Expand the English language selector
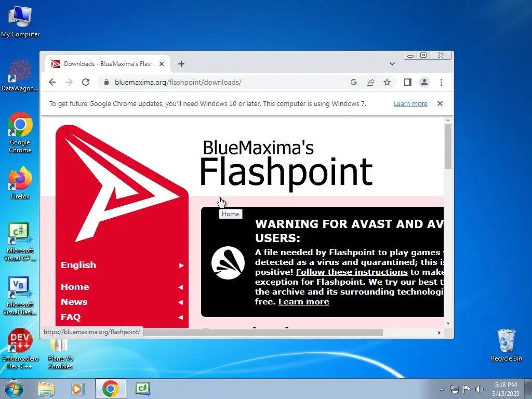532x399 pixels. (122, 265)
